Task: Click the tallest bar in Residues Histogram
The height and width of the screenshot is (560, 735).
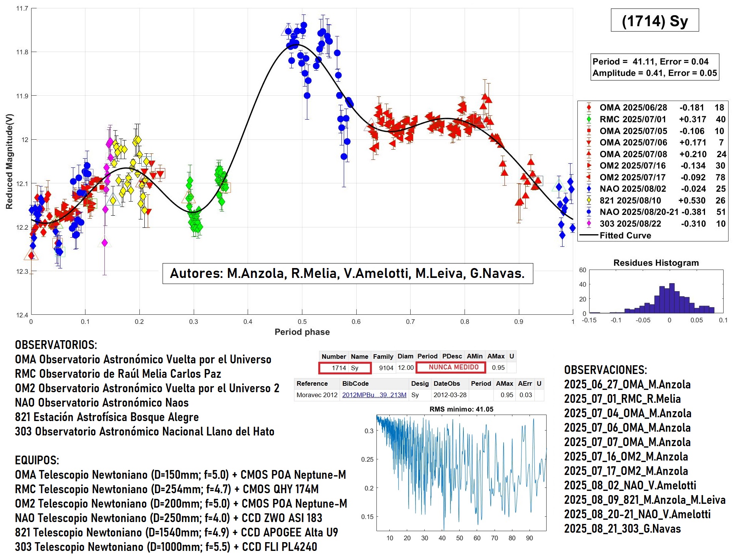Action: point(672,298)
